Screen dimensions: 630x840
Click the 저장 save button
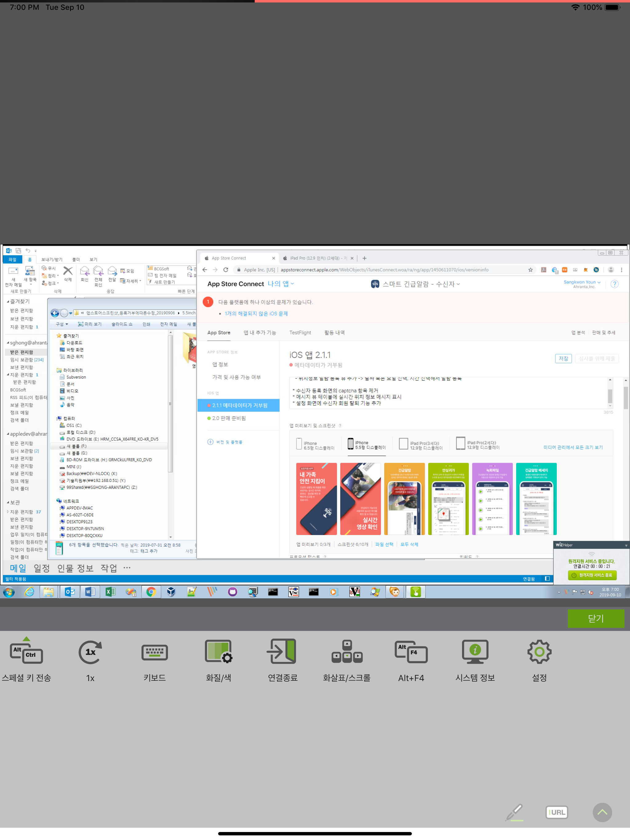coord(564,359)
